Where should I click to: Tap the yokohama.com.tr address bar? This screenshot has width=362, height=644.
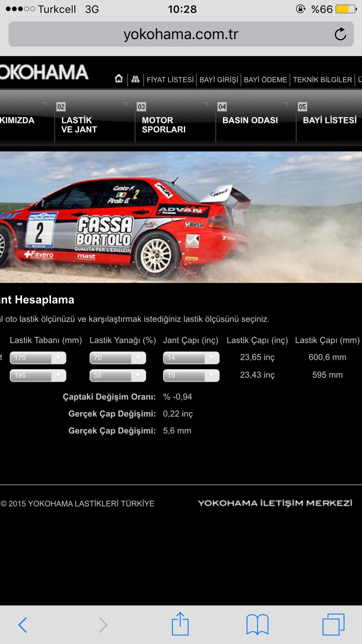(181, 34)
